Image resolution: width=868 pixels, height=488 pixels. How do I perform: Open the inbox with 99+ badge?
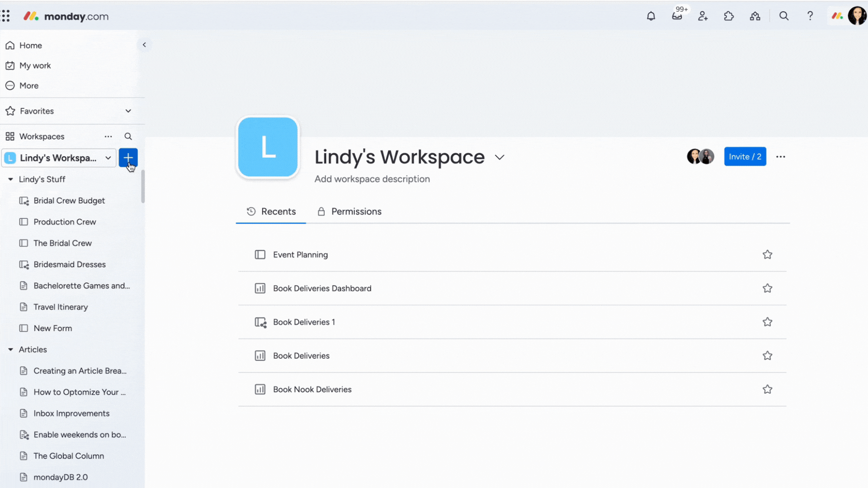click(x=677, y=16)
